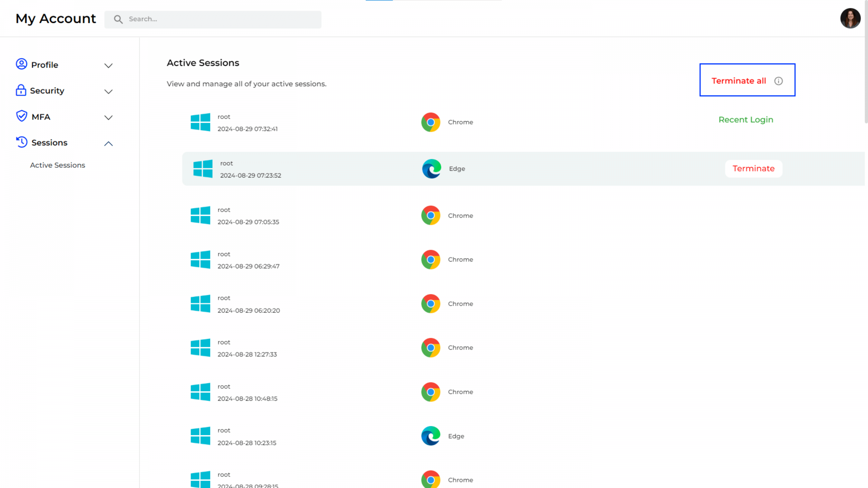The height and width of the screenshot is (488, 868).
Task: Click the search magnifier icon
Action: point(118,19)
